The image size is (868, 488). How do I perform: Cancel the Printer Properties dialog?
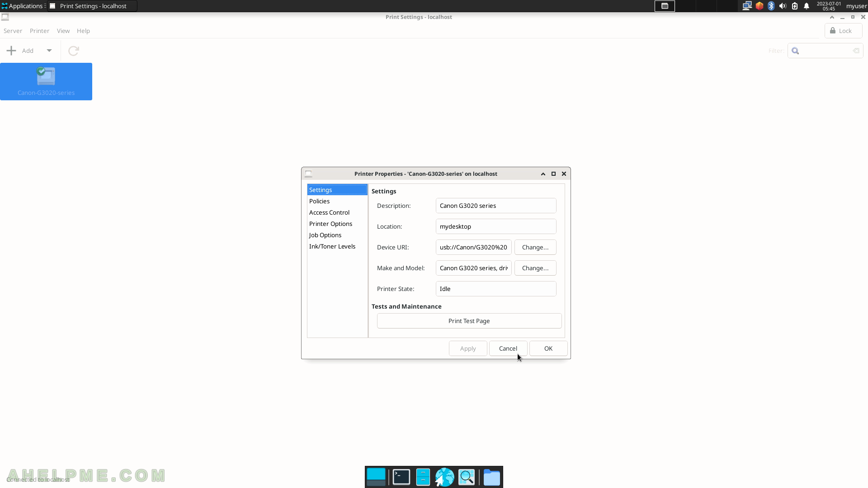[x=508, y=348]
